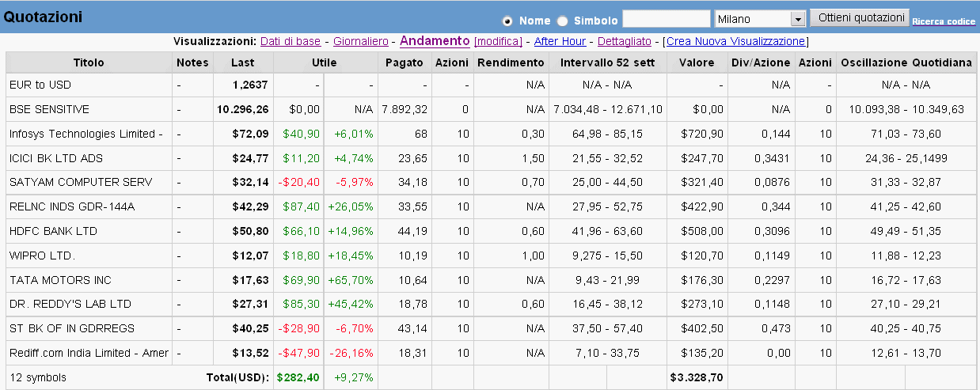The image size is (980, 390).
Task: Click HDFC dividend 0,3096
Action: coord(773,231)
